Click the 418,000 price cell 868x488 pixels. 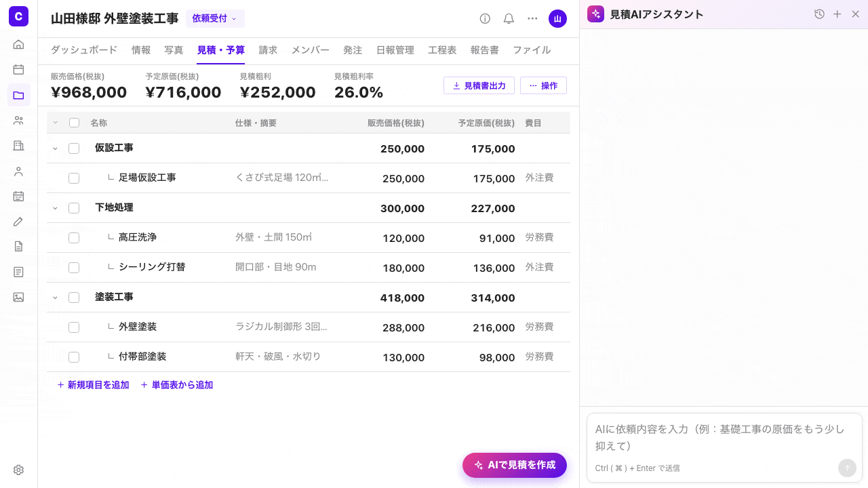point(402,298)
